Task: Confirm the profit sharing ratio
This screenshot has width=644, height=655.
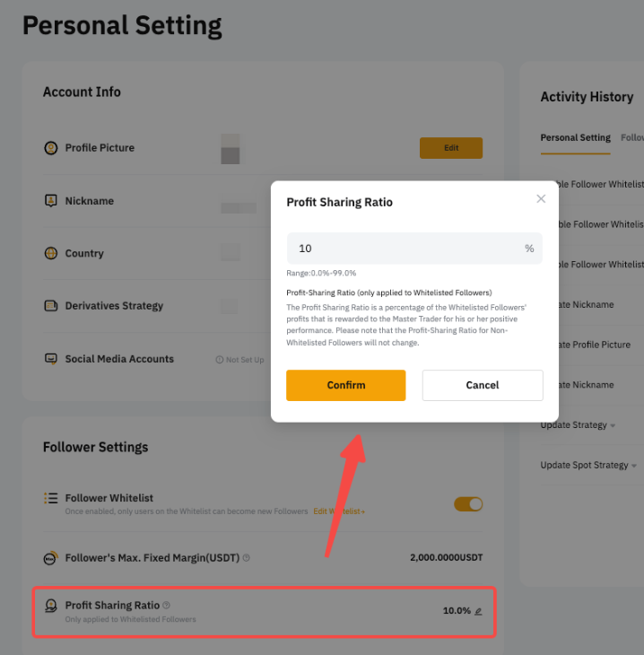Action: click(345, 385)
